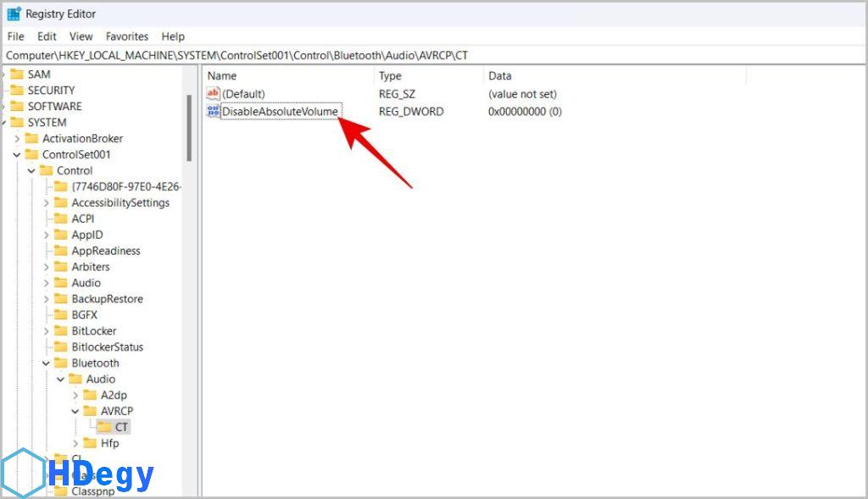The image size is (868, 499).
Task: Click the SOFTWARE hive folder icon
Action: 16,106
